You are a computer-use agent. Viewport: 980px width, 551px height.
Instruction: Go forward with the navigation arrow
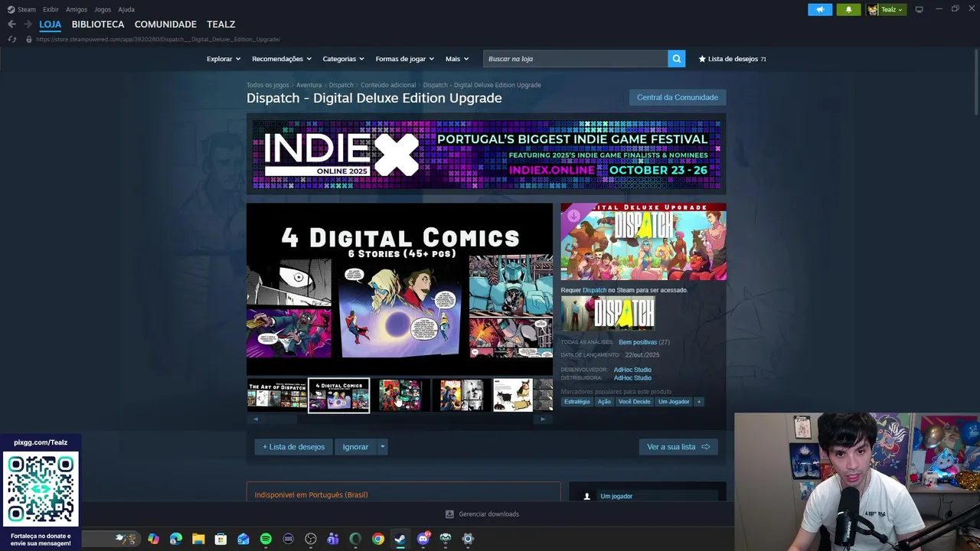coord(28,24)
